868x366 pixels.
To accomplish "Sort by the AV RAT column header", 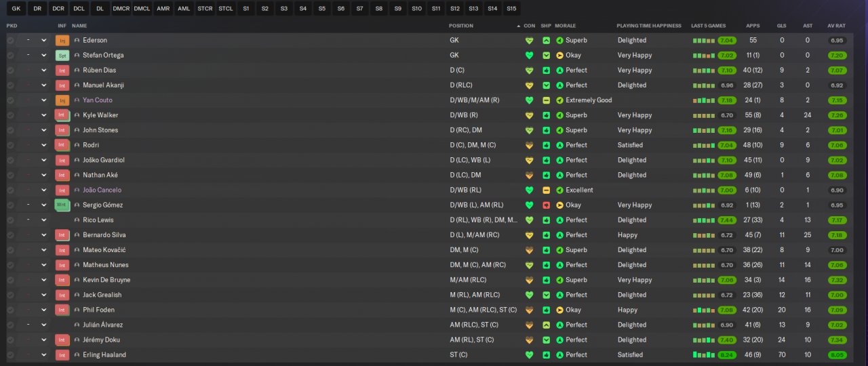I will [x=836, y=26].
